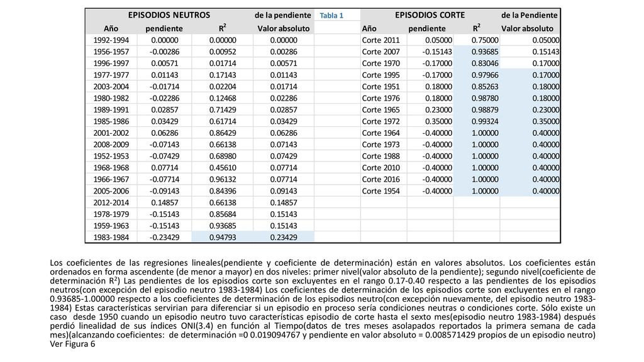Click R² value 0.99324 for Corte 1972
Image resolution: width=644 pixels, height=362 pixels.
click(x=485, y=121)
